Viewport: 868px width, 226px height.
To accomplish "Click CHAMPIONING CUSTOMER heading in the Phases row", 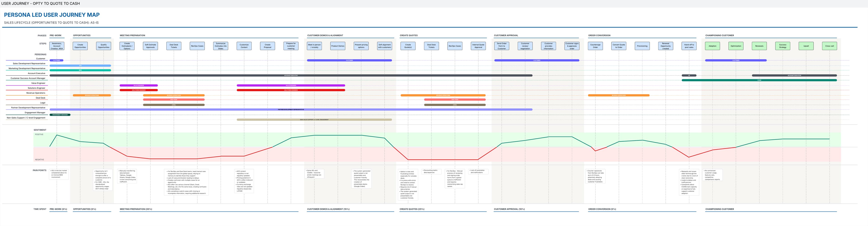I will pos(720,35).
